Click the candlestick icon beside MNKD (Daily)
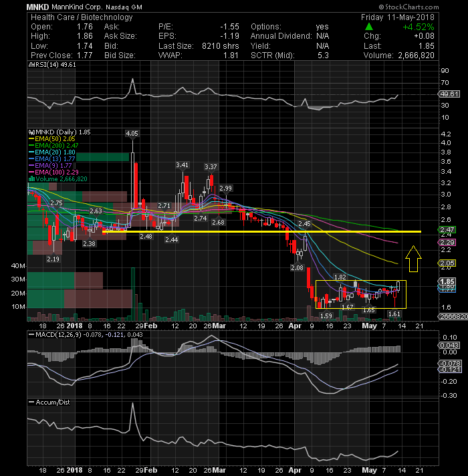This screenshot has width=468, height=476. [32, 132]
